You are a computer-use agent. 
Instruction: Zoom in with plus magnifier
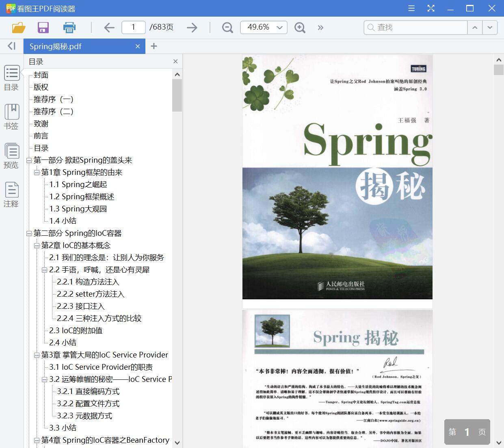click(x=300, y=27)
